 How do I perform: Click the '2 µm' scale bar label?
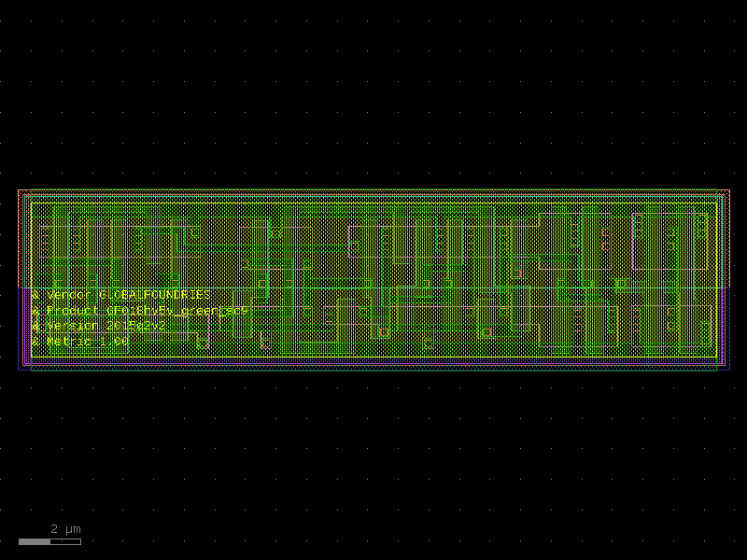(65, 529)
